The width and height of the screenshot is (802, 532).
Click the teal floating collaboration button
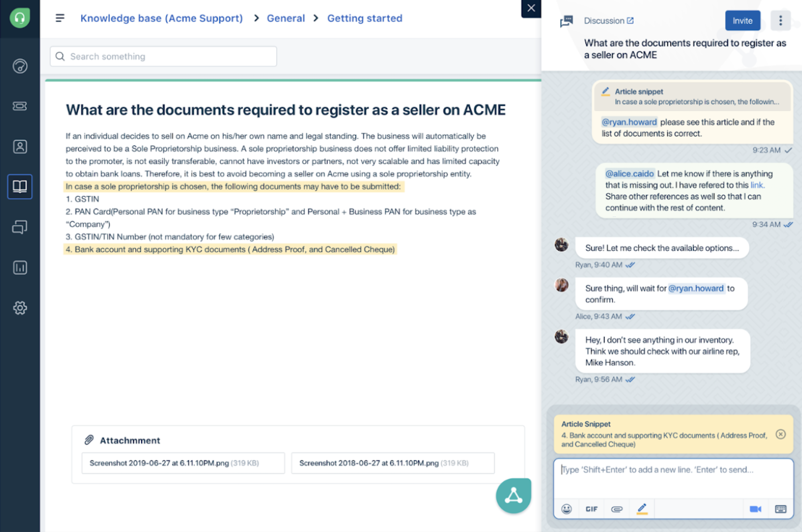[x=513, y=496]
